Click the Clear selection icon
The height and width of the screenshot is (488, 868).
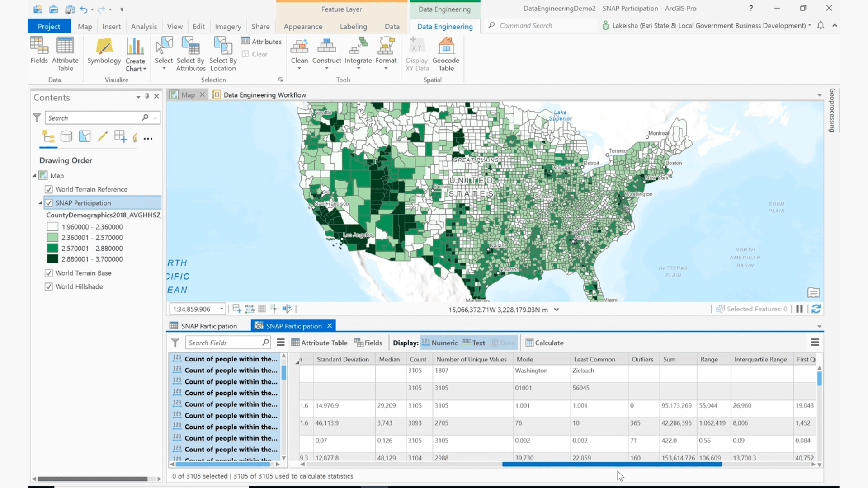(255, 54)
